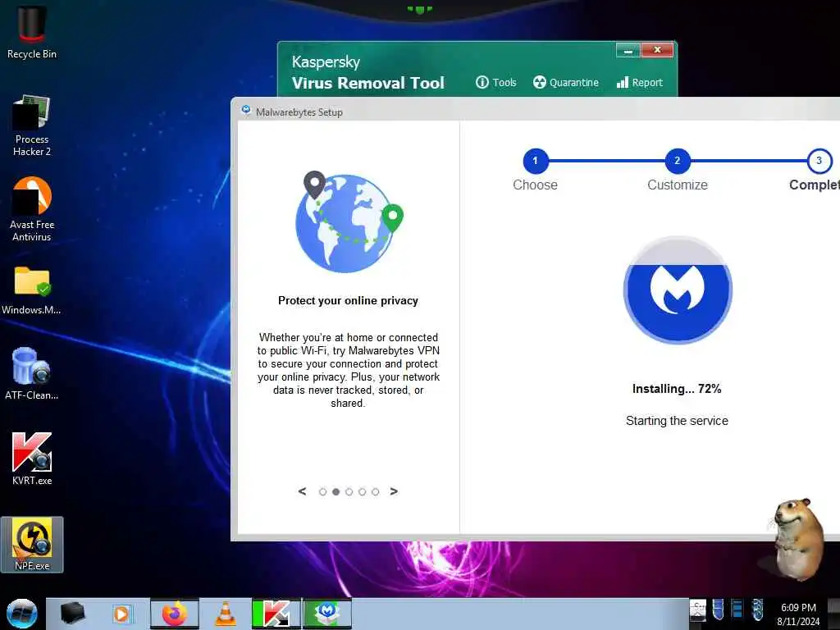840x630 pixels.
Task: Run KVRT.exe from the desktop
Action: [x=32, y=459]
